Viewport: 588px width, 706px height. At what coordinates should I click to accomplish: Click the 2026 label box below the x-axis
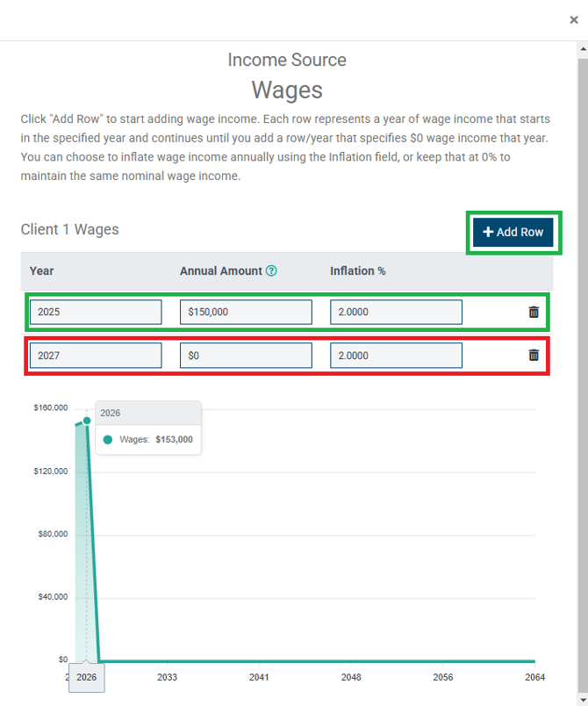pyautogui.click(x=86, y=678)
